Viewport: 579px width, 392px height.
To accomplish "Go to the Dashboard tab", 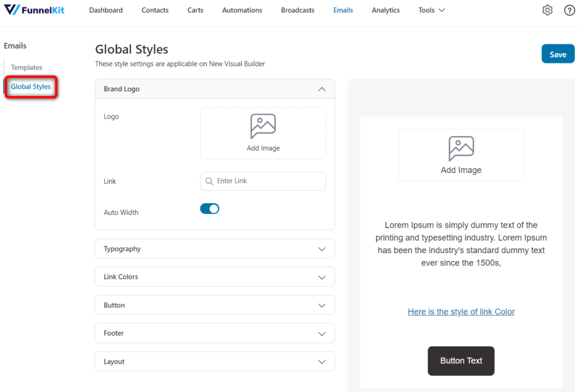I will pyautogui.click(x=106, y=10).
